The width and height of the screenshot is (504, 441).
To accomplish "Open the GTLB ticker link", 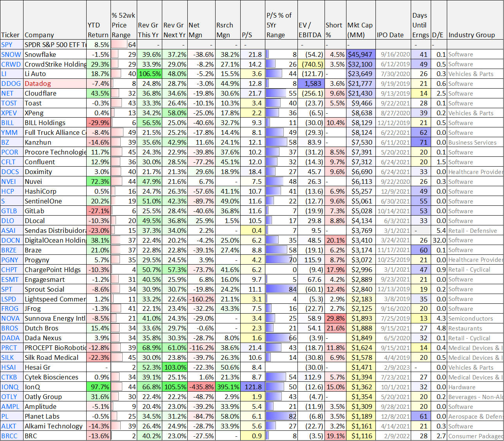I will [x=9, y=211].
